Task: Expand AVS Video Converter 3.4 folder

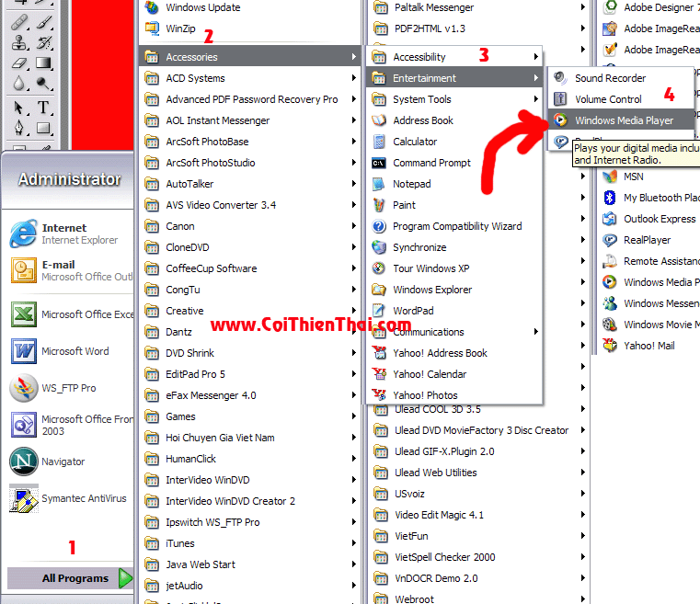Action: tap(249, 205)
